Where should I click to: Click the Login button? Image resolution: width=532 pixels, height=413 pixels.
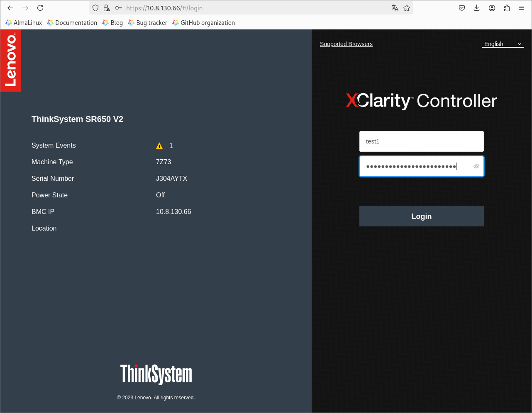coord(422,216)
